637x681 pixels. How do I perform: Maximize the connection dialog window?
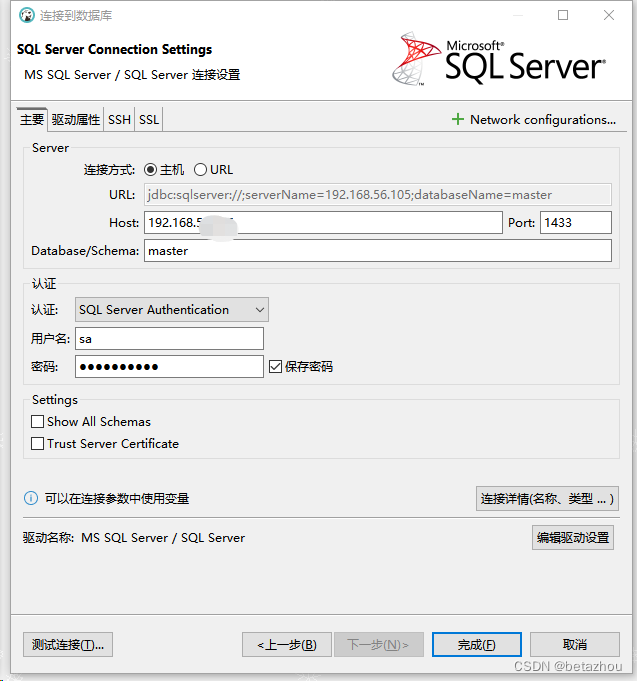(563, 15)
